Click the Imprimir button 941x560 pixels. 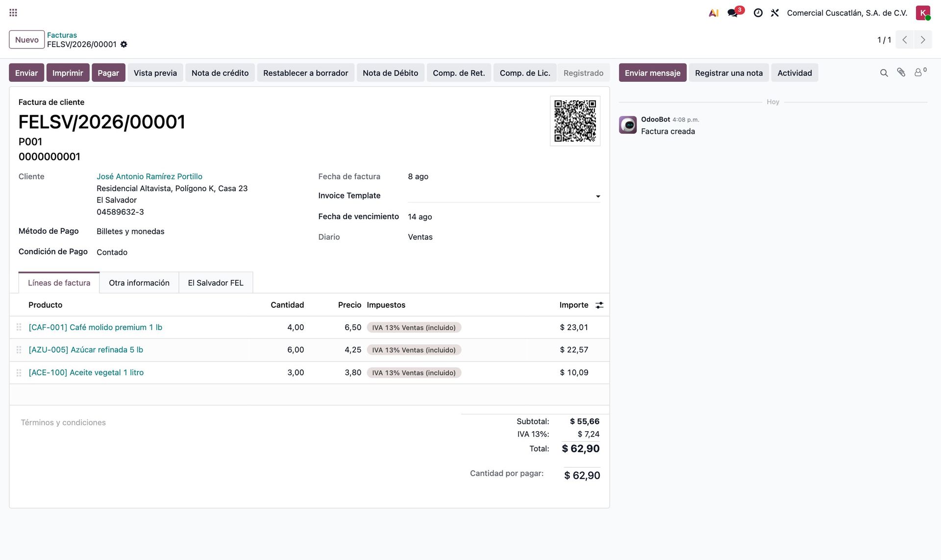click(68, 73)
